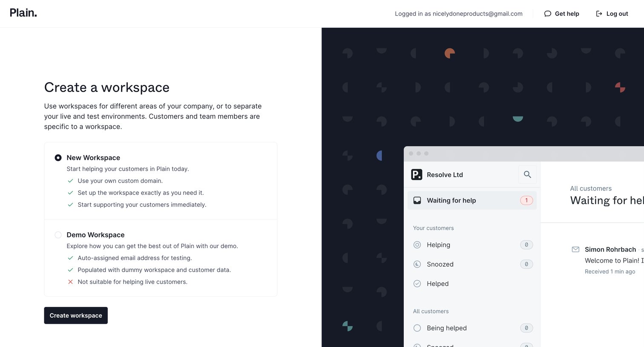The image size is (644, 347).
Task: Click the New Workspace heading
Action: tap(93, 158)
